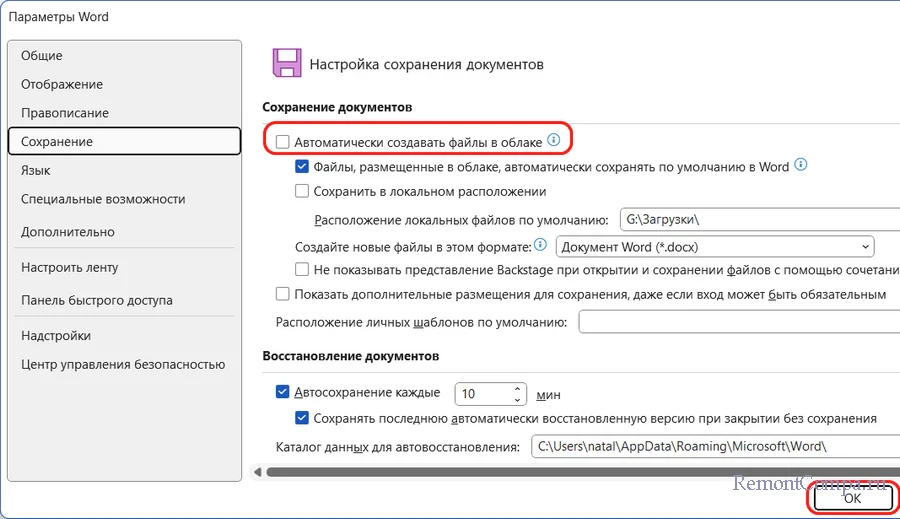
Task: Open the "Правописание" settings section
Action: [65, 113]
